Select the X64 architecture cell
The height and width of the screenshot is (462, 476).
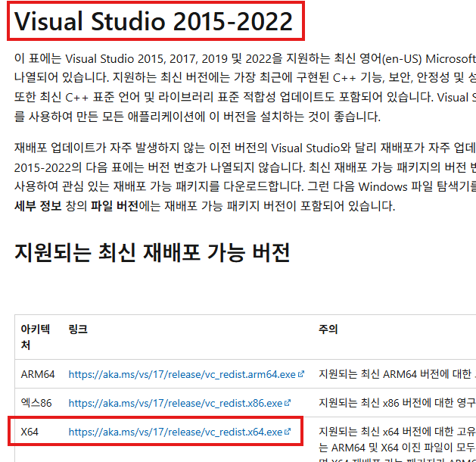[x=30, y=432]
